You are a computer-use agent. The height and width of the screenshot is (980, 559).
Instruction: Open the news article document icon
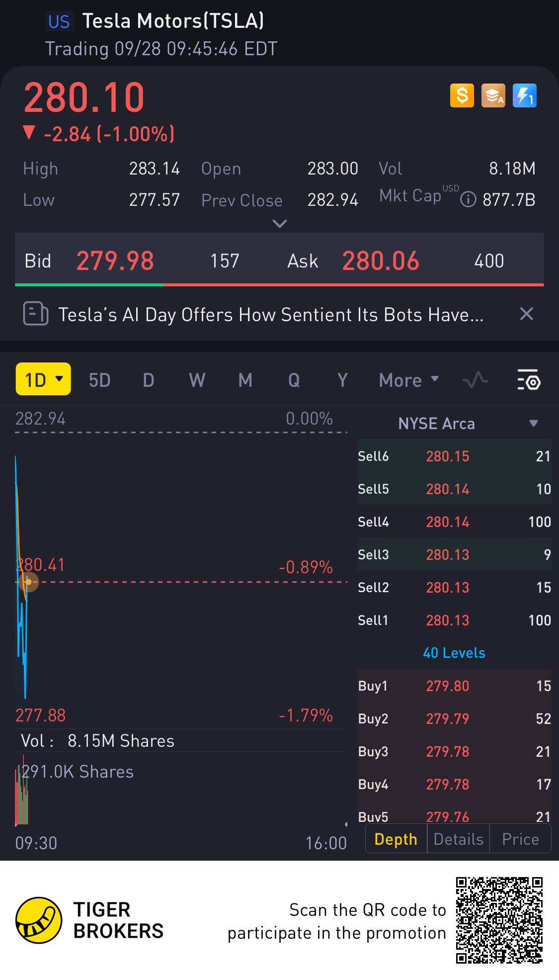pos(36,314)
